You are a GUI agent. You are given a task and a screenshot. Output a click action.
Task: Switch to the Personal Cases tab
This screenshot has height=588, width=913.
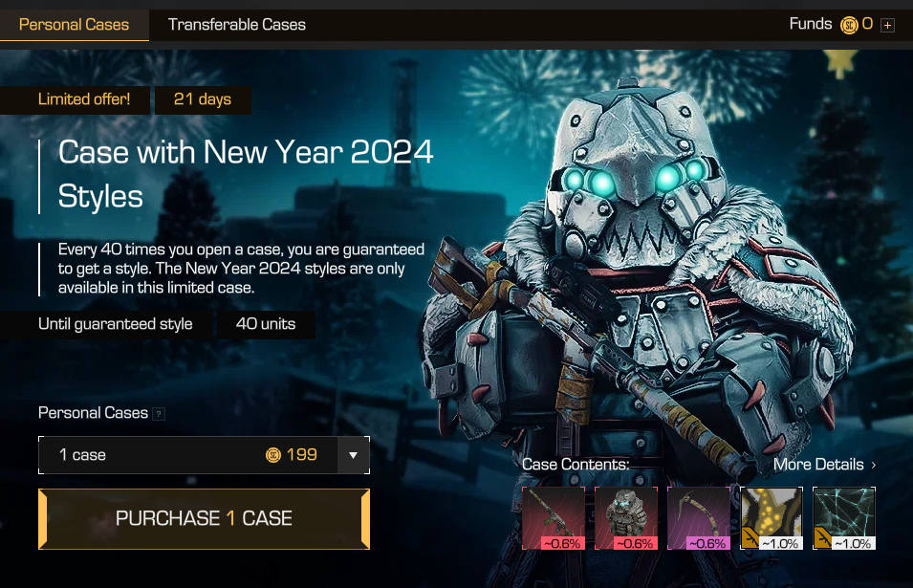[x=74, y=25]
